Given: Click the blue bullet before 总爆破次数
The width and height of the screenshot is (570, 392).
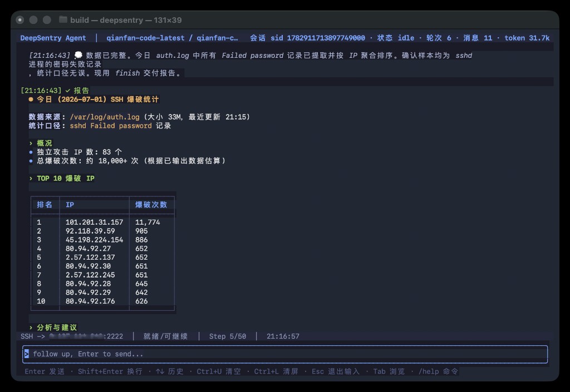Looking at the screenshot, I should [31, 161].
